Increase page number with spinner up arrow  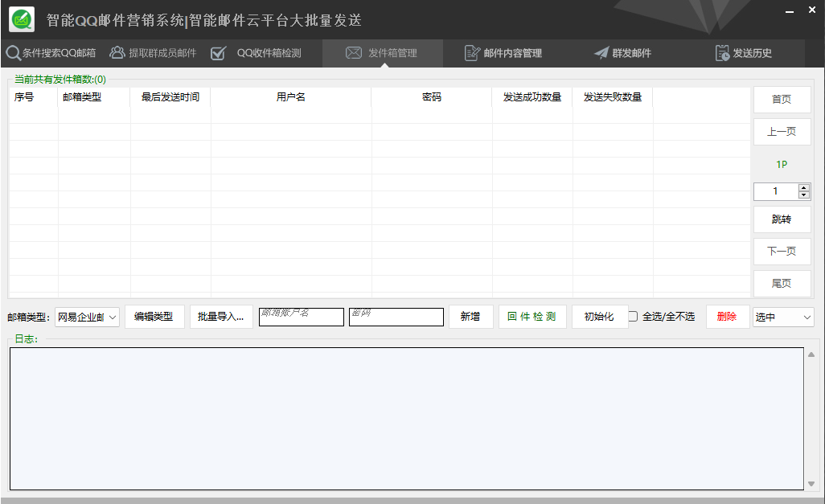click(803, 188)
